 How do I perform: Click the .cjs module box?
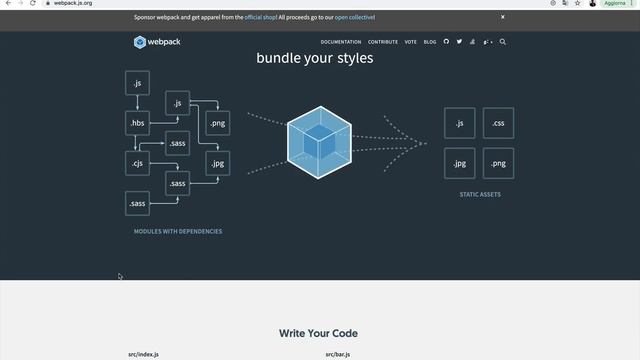(x=137, y=163)
